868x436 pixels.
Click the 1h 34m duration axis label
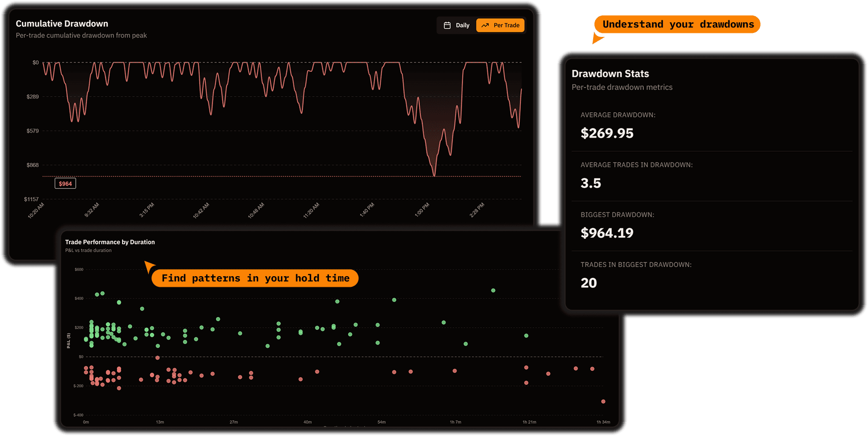[603, 422]
